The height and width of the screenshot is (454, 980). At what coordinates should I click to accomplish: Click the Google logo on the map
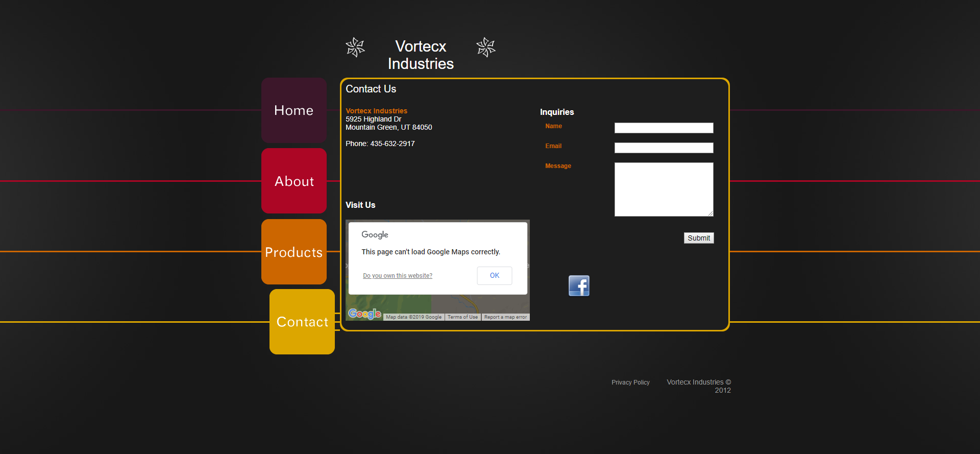364,314
